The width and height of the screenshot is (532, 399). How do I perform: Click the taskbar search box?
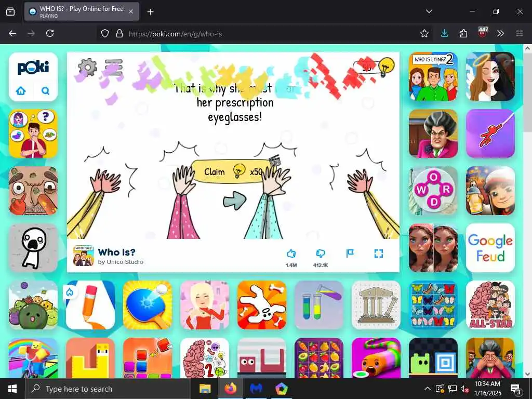pos(108,389)
